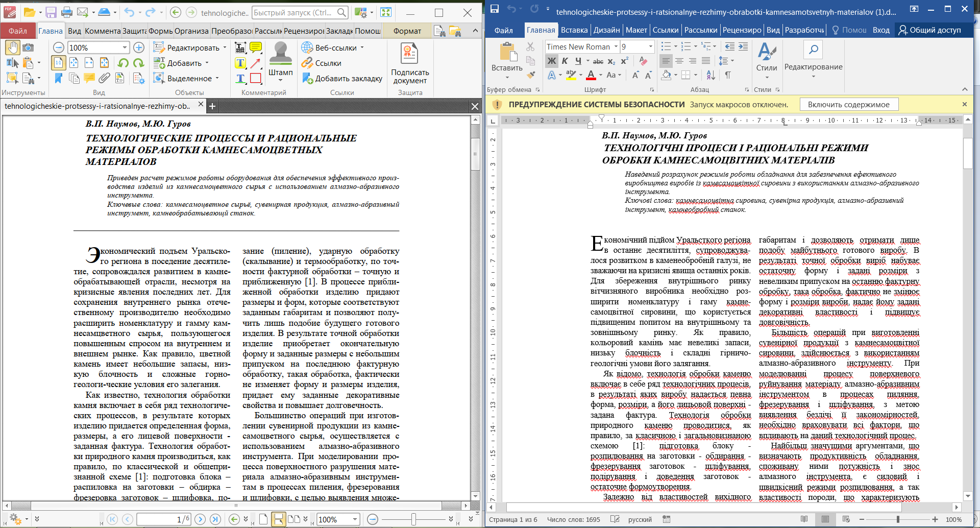Click the sort A-Z icon in Word

711,75
